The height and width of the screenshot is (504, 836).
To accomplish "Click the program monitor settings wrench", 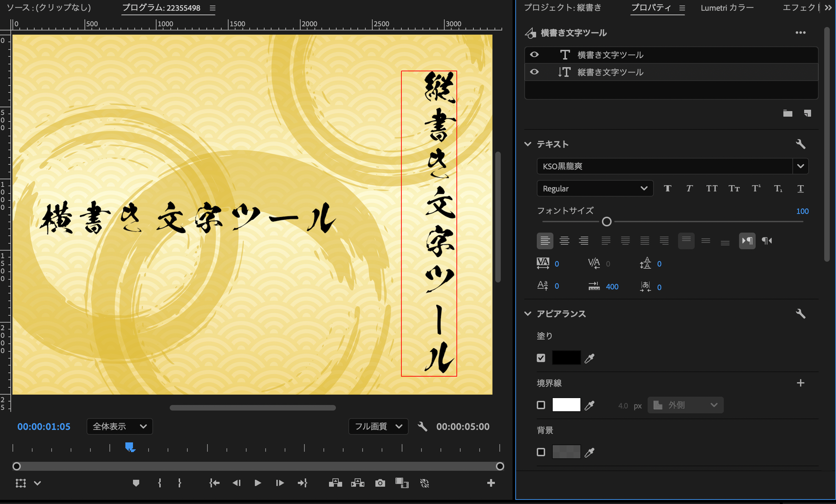I will [422, 426].
